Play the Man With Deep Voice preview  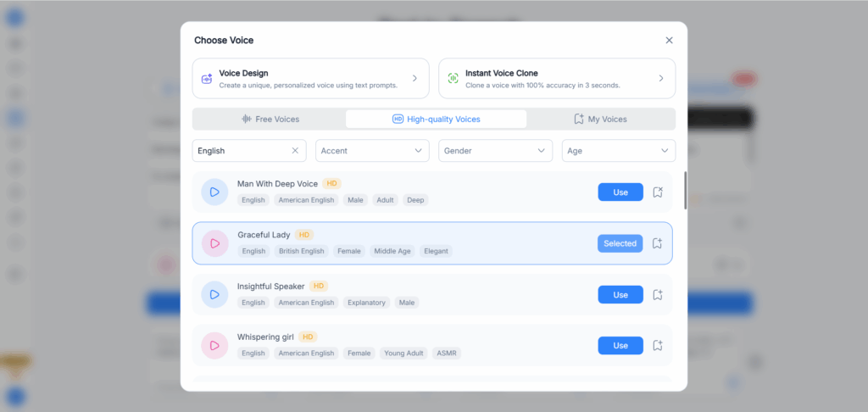coord(214,192)
